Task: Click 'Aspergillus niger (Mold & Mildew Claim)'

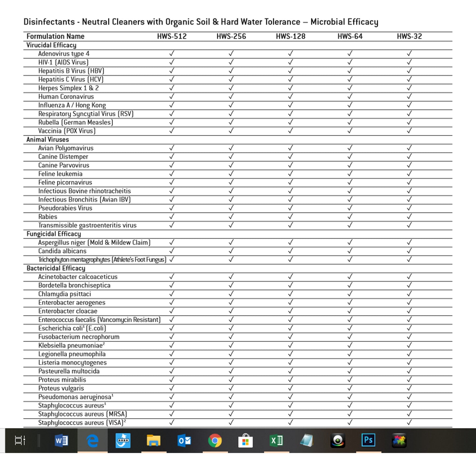Action: point(94,242)
